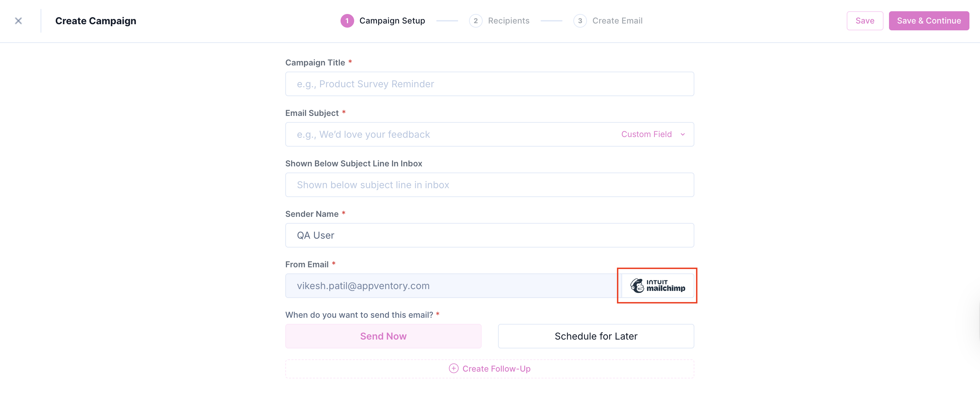
Task: Click step 2 circle for Recipients
Action: 475,21
